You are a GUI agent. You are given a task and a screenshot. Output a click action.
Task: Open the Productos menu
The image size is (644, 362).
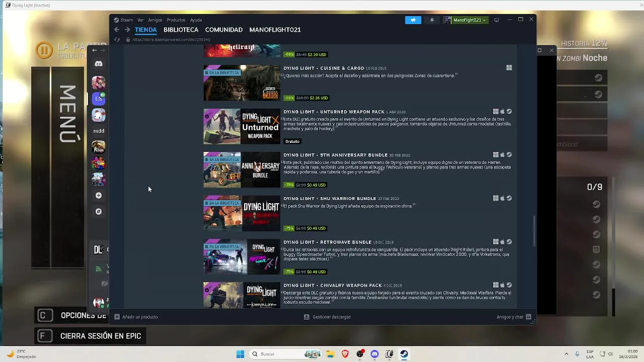pyautogui.click(x=176, y=20)
